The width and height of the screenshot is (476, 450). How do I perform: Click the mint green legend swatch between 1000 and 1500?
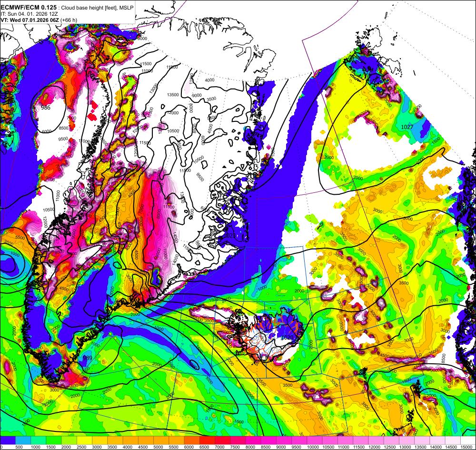[38, 440]
